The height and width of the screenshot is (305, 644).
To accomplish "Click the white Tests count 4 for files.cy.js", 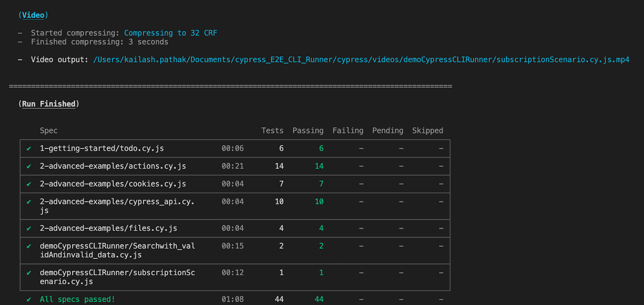I will (x=281, y=228).
